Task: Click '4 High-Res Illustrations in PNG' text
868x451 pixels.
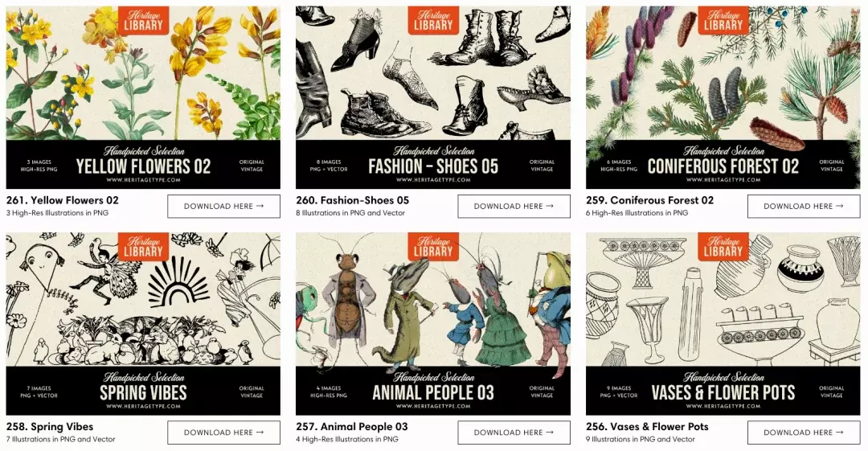Action: point(347,440)
